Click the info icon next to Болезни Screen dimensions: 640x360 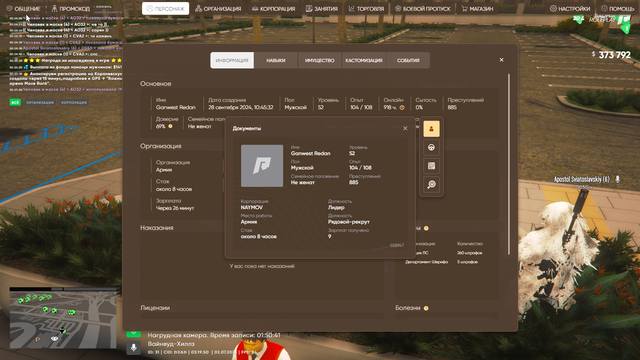click(x=426, y=308)
